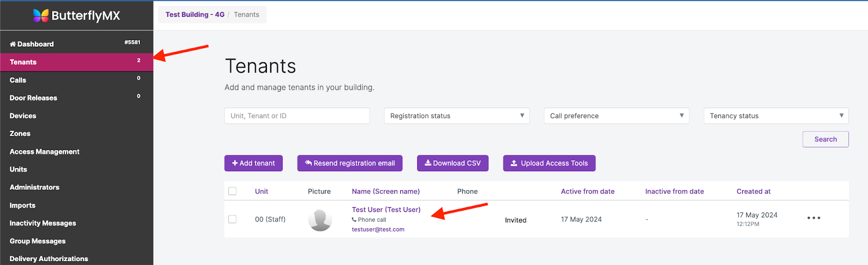Click Resend registration email button
Viewport: 868px width, 265px height.
tap(350, 163)
